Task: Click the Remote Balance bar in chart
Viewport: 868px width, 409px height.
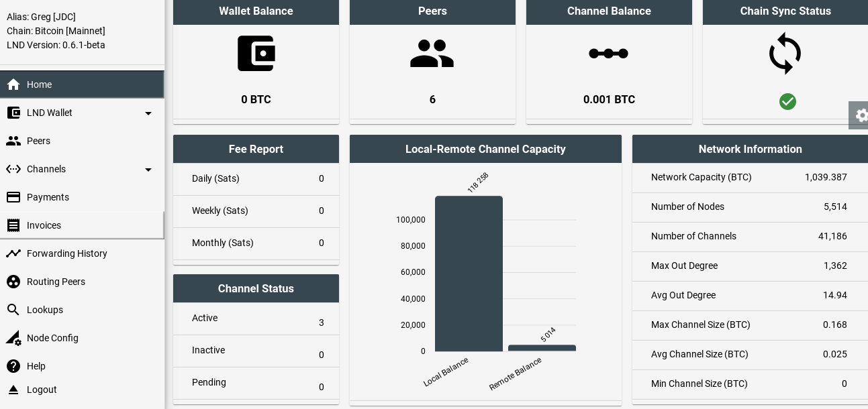Action: 542,348
